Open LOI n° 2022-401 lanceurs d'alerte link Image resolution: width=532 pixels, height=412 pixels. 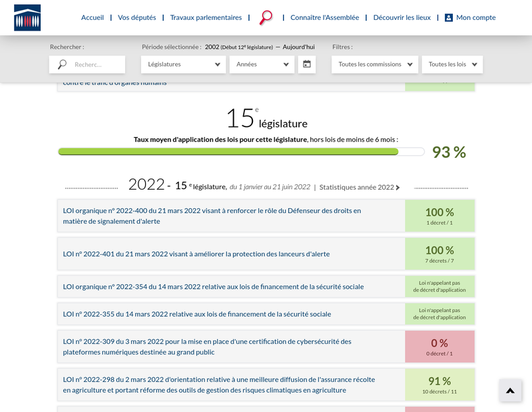pos(196,254)
